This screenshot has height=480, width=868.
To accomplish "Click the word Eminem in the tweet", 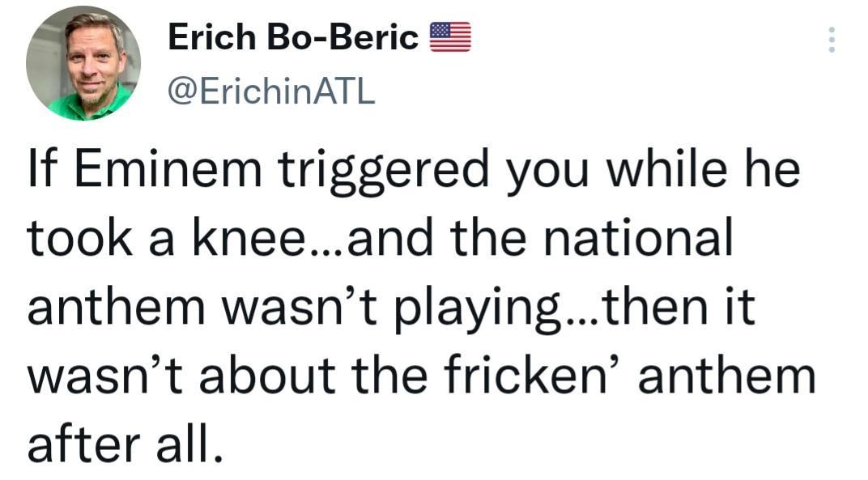I will [159, 170].
